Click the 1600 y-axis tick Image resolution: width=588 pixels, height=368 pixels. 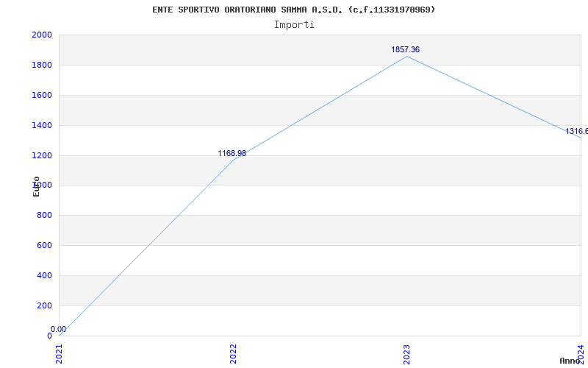point(42,95)
